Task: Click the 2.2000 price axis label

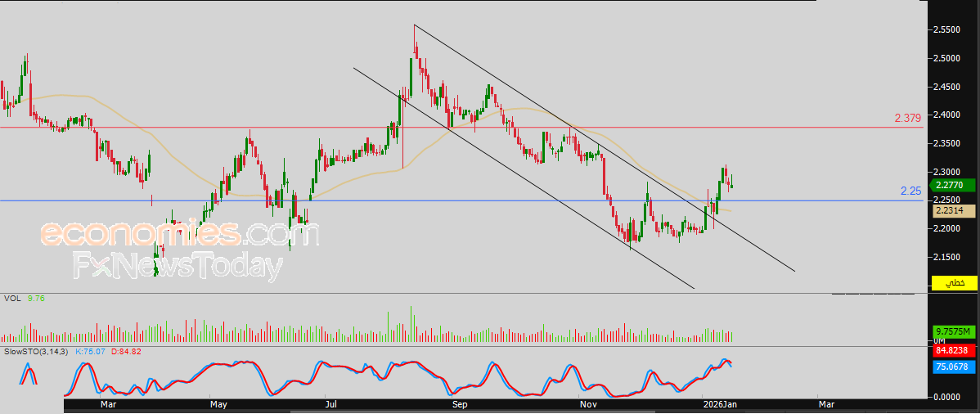Action: [x=947, y=228]
